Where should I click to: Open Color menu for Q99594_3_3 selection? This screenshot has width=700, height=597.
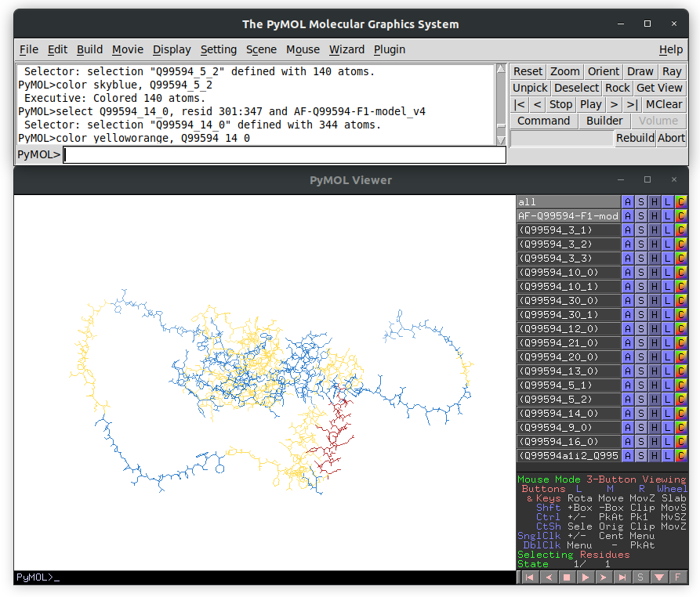pyautogui.click(x=681, y=259)
